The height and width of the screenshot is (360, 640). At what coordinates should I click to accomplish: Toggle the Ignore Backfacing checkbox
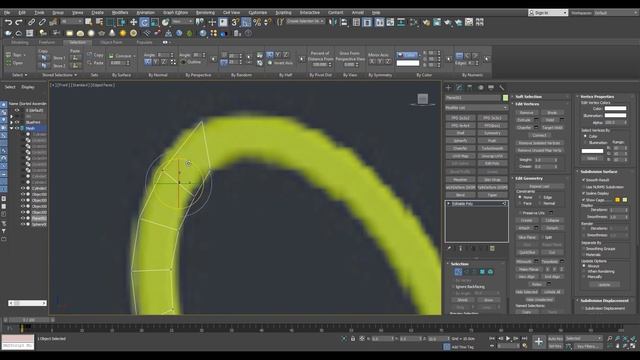tap(453, 287)
